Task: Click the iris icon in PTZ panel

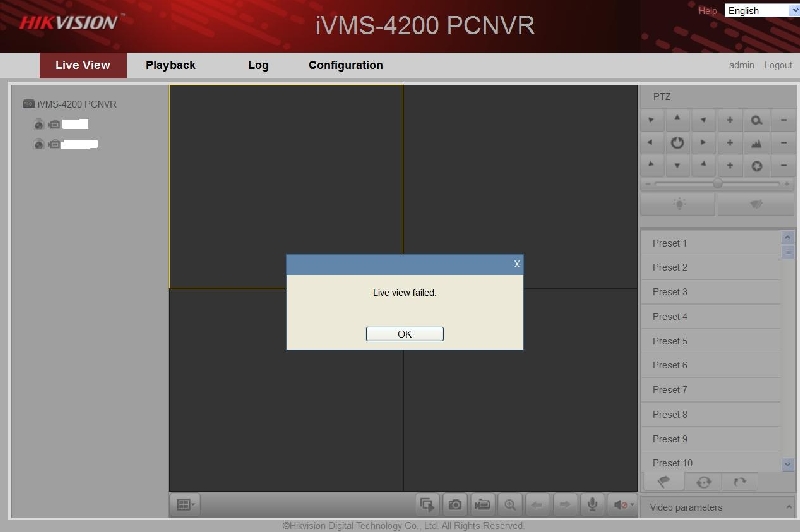Action: [757, 166]
